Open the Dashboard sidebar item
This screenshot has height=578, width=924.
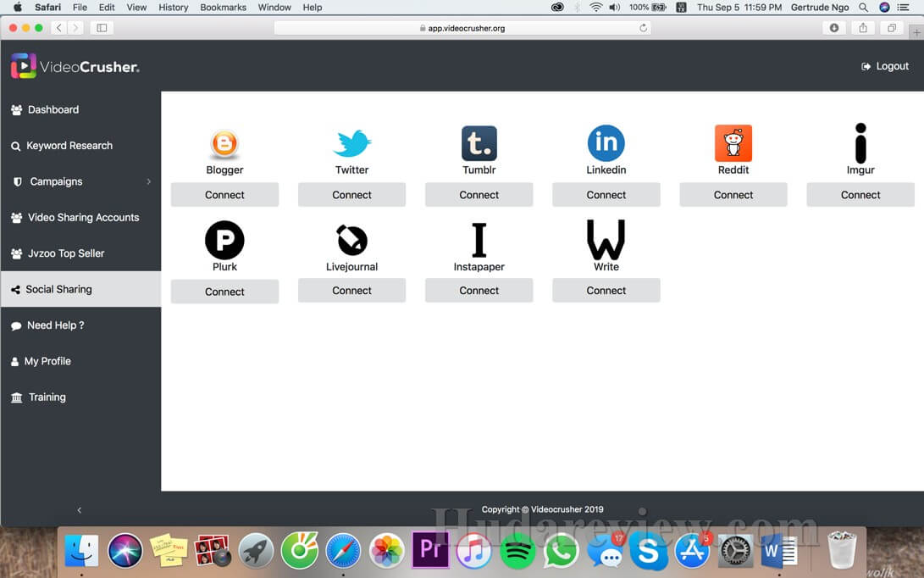(80, 109)
